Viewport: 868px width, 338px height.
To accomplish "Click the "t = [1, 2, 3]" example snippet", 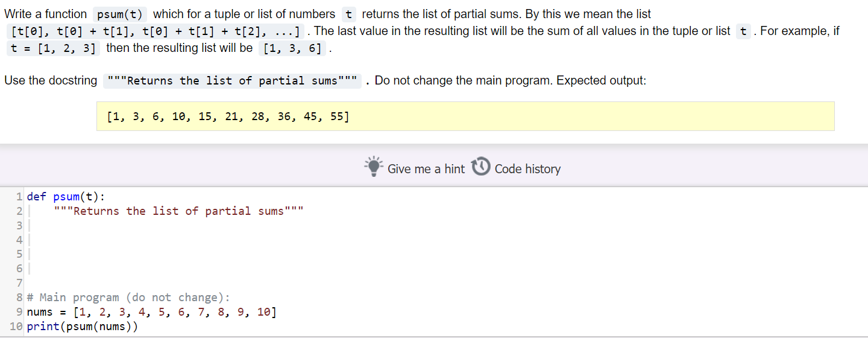I will (x=54, y=48).
